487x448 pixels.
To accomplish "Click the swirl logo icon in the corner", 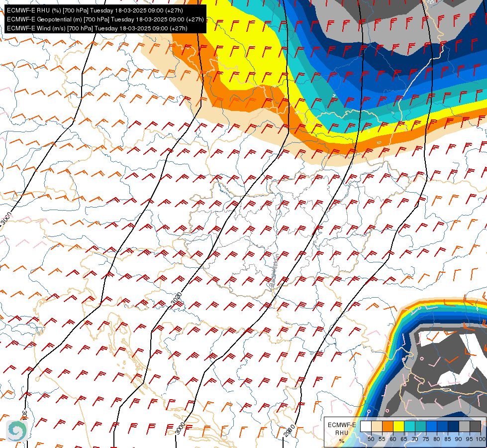I will click(16, 430).
